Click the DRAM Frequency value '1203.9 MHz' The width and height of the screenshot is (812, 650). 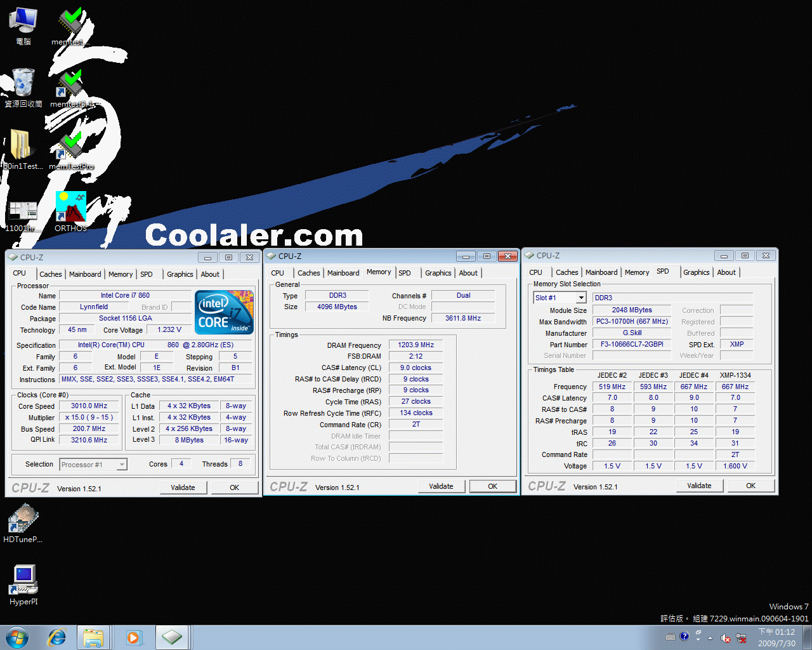(416, 345)
